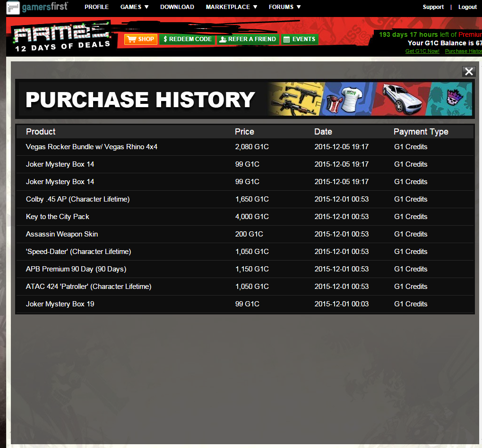Open REFER A FRIEND button
The image size is (482, 448).
[x=248, y=39]
